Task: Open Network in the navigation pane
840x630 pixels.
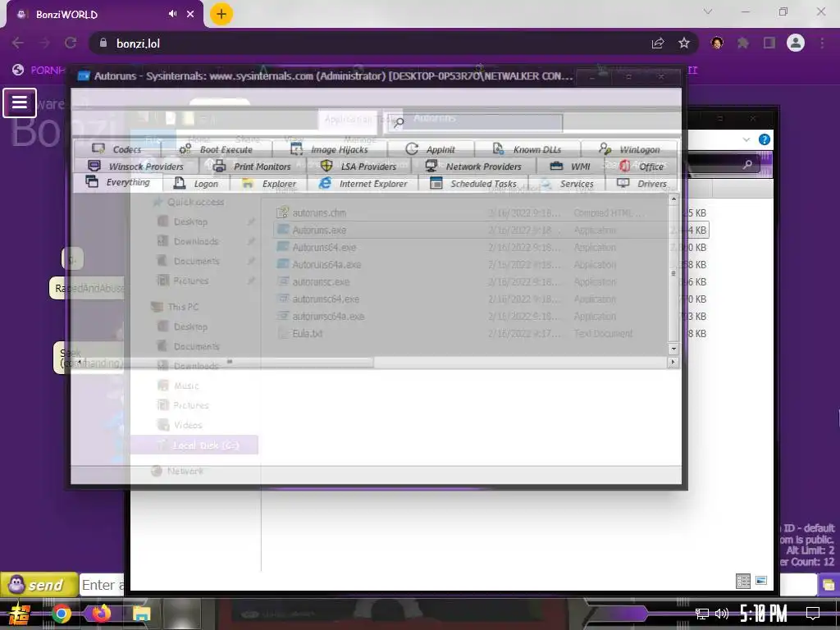Action: pos(185,471)
